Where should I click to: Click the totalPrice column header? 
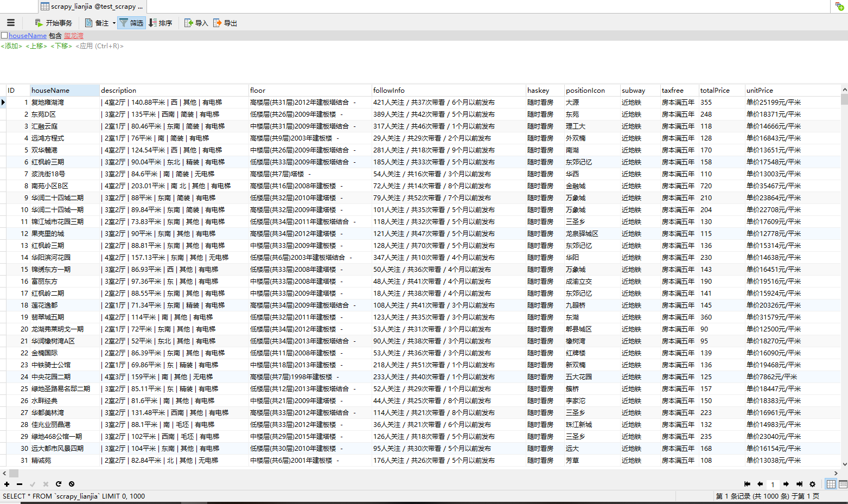click(x=722, y=91)
